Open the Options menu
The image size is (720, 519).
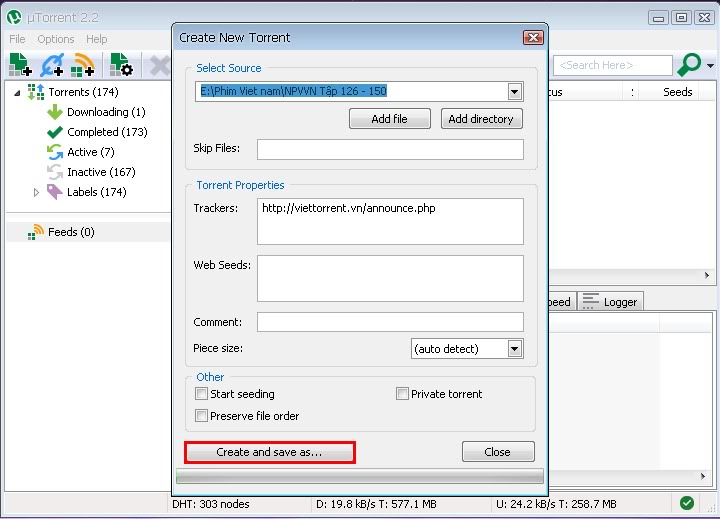coord(56,39)
